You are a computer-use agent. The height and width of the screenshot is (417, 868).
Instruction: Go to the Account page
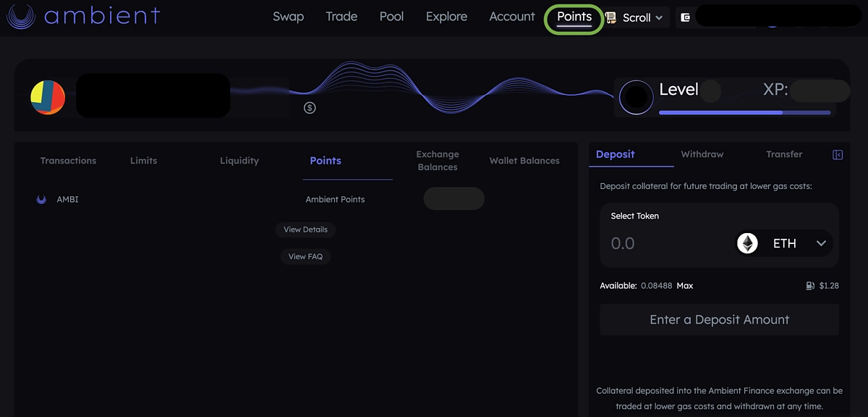[x=512, y=17]
